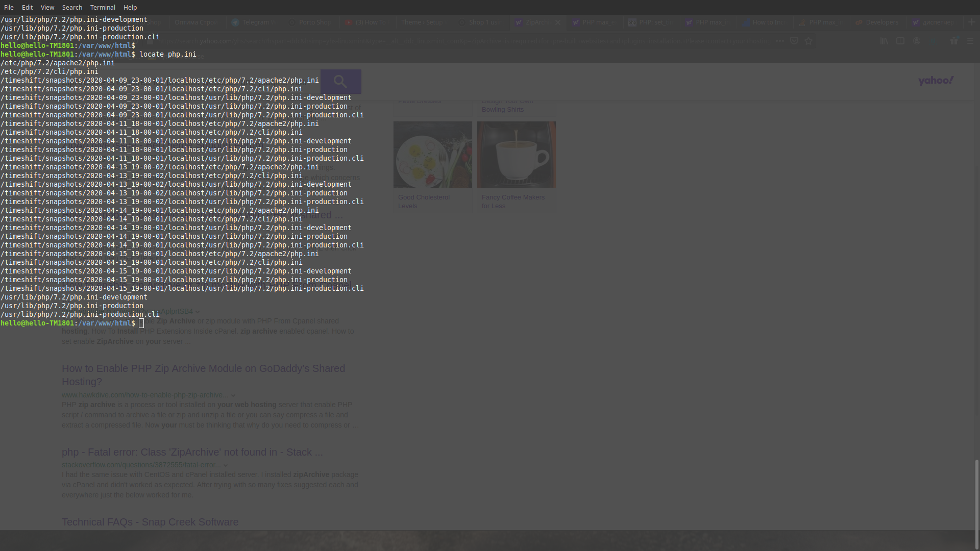980x551 pixels.
Task: Open a new tab with the plus icon
Action: point(972,22)
